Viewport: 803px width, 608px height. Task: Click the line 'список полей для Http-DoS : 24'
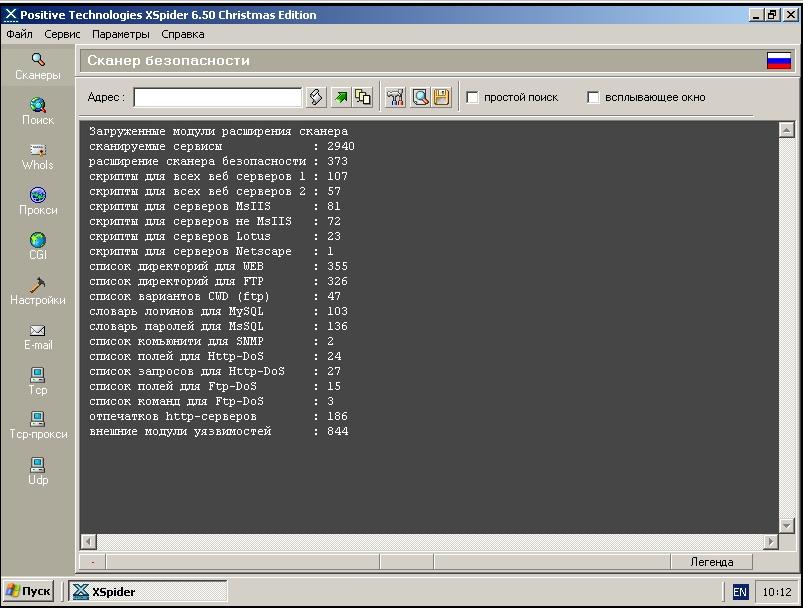pyautogui.click(x=215, y=357)
